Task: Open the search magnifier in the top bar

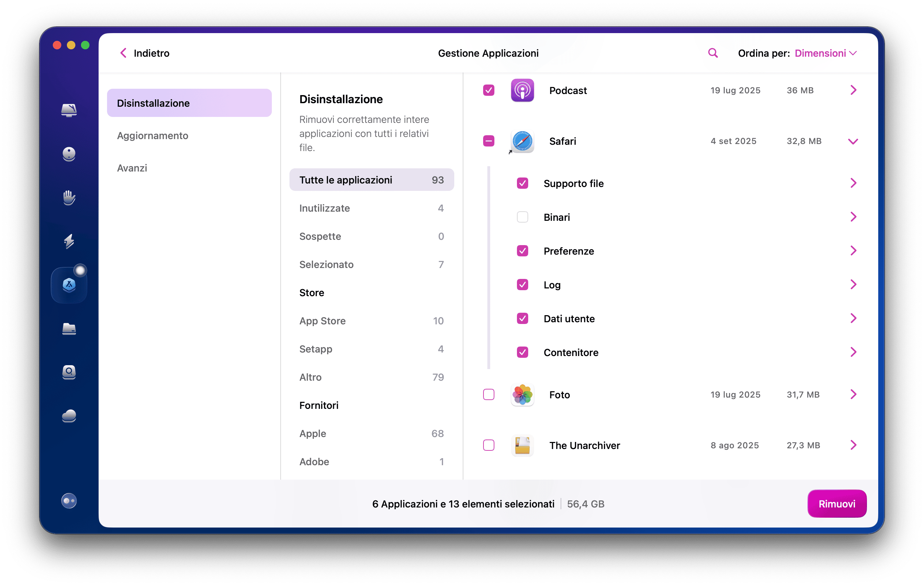Action: click(713, 53)
